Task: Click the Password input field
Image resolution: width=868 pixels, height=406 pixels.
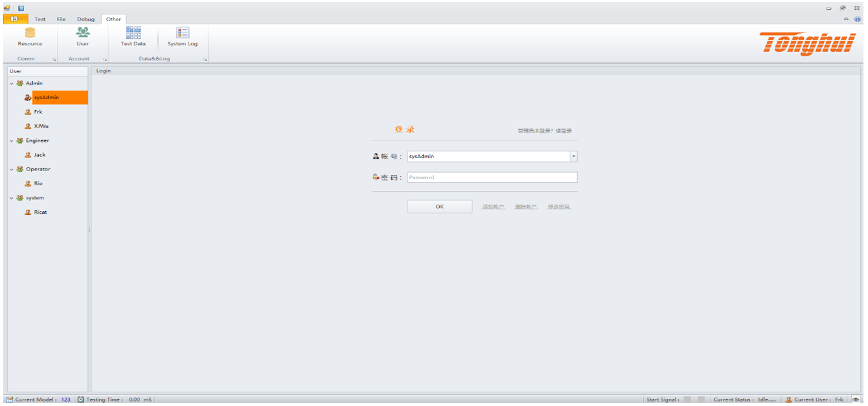Action: tap(492, 177)
